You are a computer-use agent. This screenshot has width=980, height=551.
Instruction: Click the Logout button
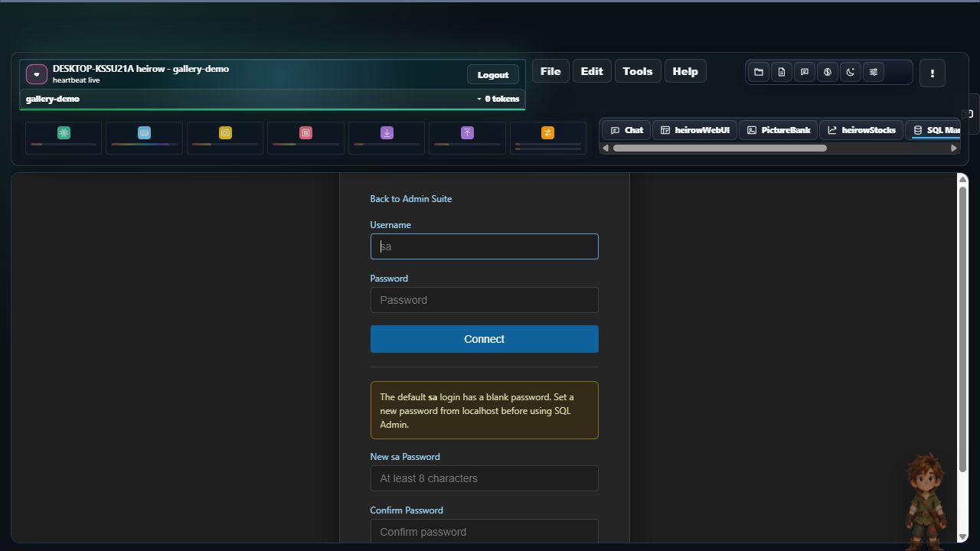point(493,74)
